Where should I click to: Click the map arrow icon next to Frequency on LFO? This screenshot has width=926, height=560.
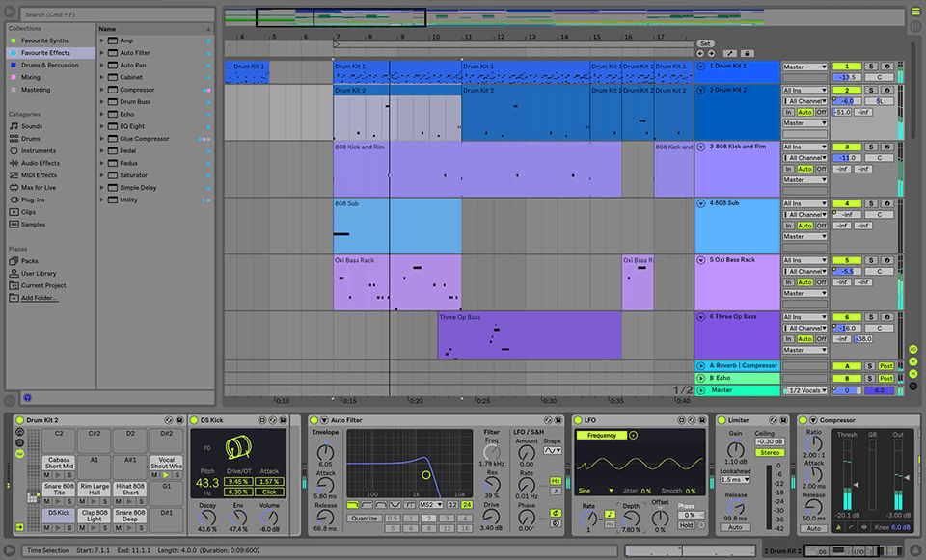click(632, 436)
